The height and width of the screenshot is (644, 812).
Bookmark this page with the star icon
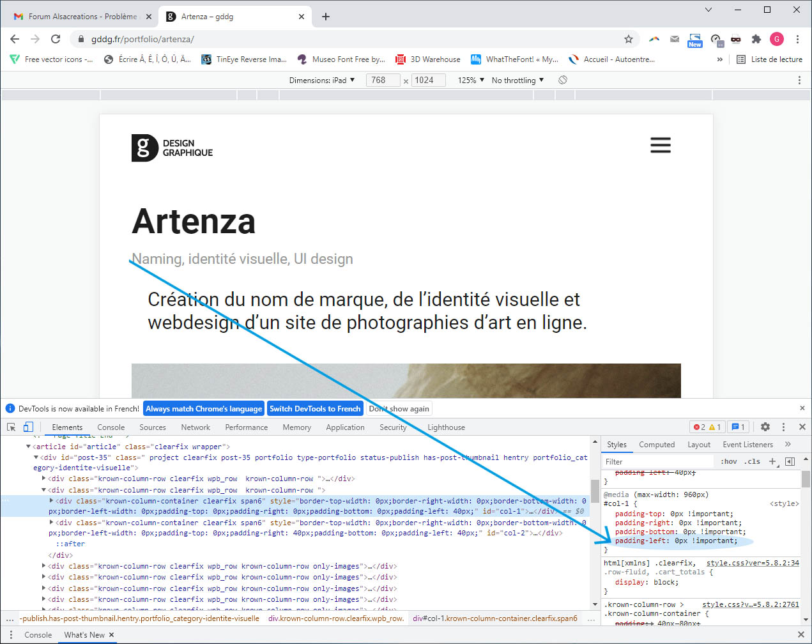(629, 39)
